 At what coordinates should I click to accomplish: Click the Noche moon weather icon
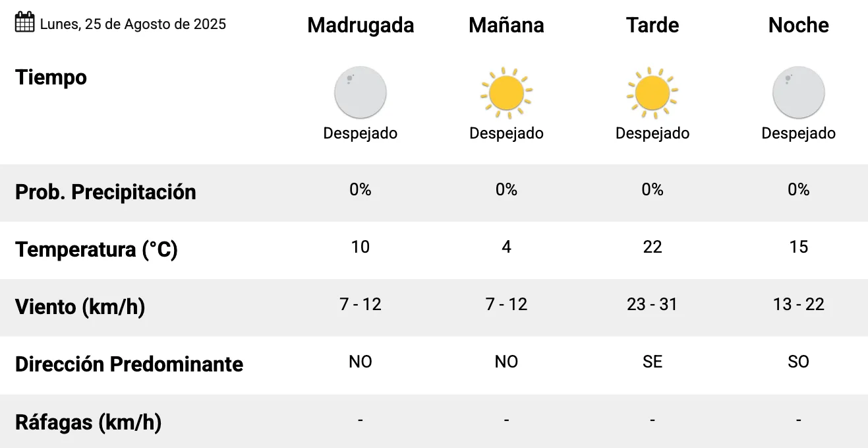tap(798, 92)
